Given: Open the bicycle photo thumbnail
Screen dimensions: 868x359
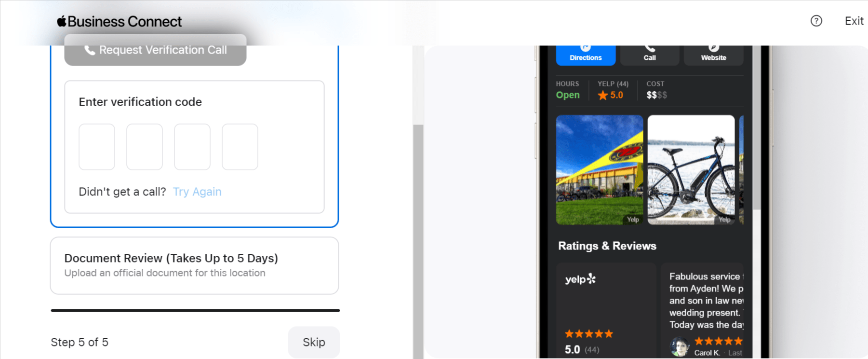Looking at the screenshot, I should [x=691, y=170].
